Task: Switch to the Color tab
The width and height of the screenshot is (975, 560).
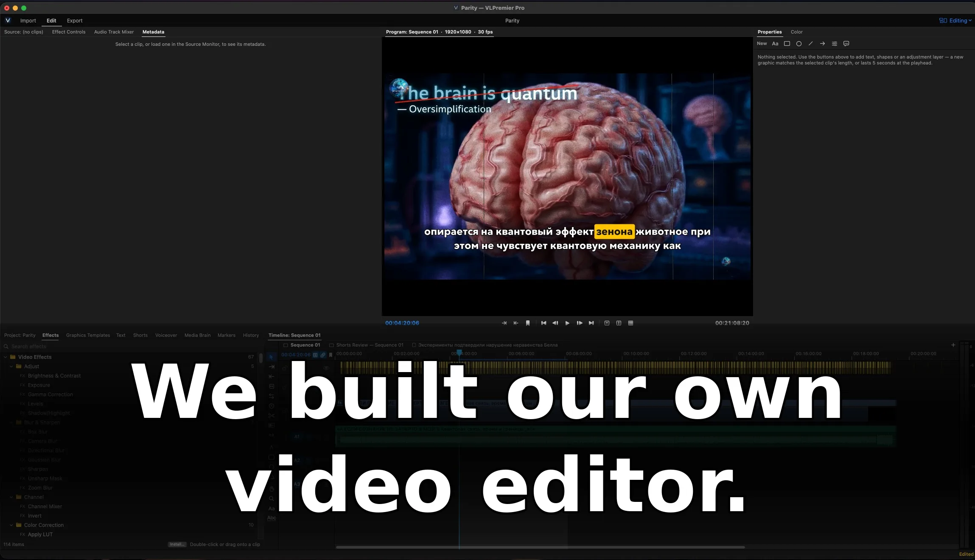Action: coord(796,32)
